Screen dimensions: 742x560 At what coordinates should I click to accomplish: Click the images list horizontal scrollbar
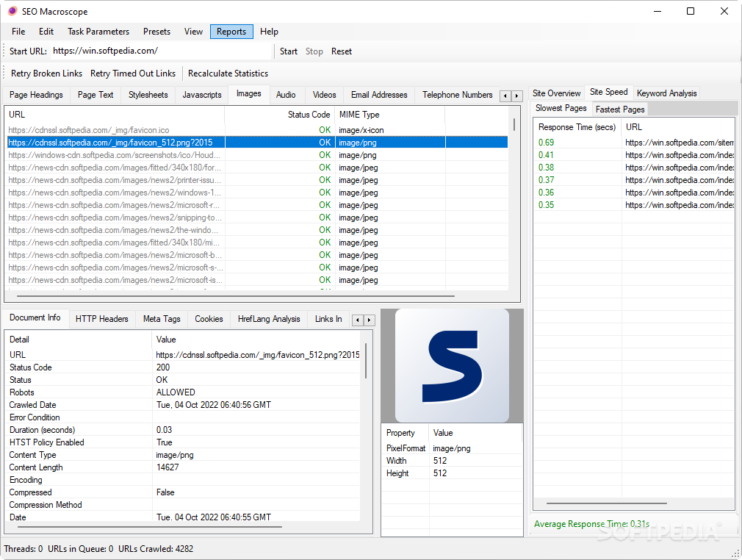(236, 296)
